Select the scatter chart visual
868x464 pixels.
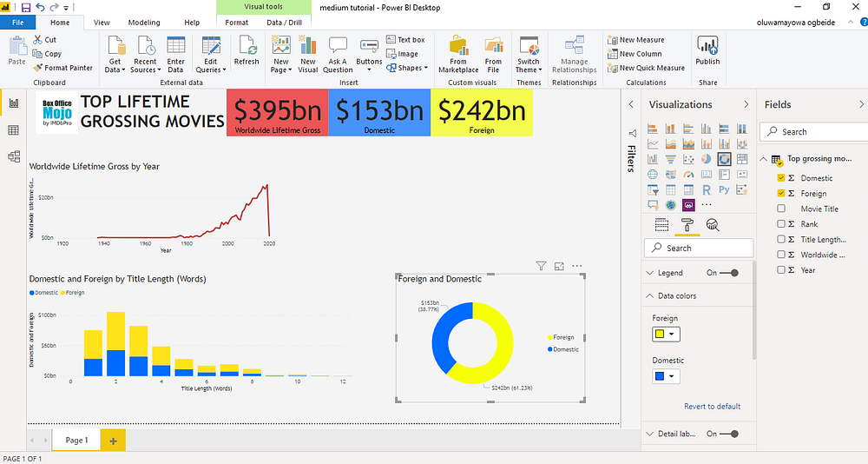[688, 159]
